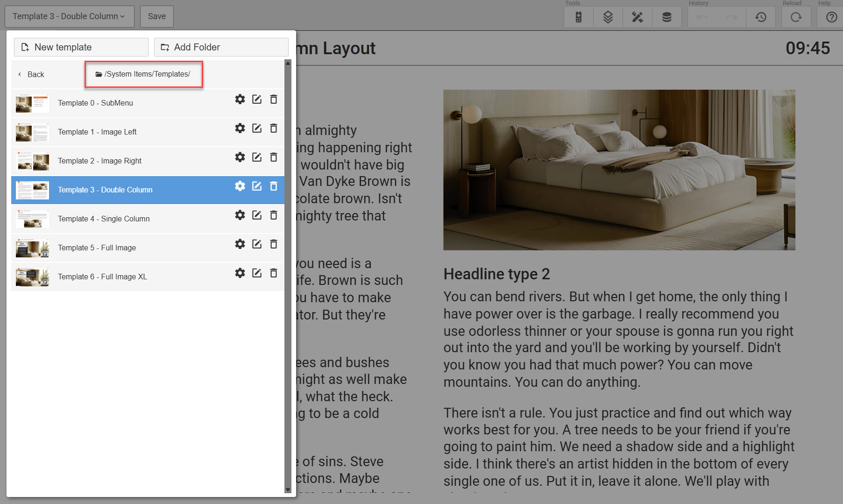Screen dimensions: 843x504
Task: Open the history clock icon
Action: coord(761,17)
